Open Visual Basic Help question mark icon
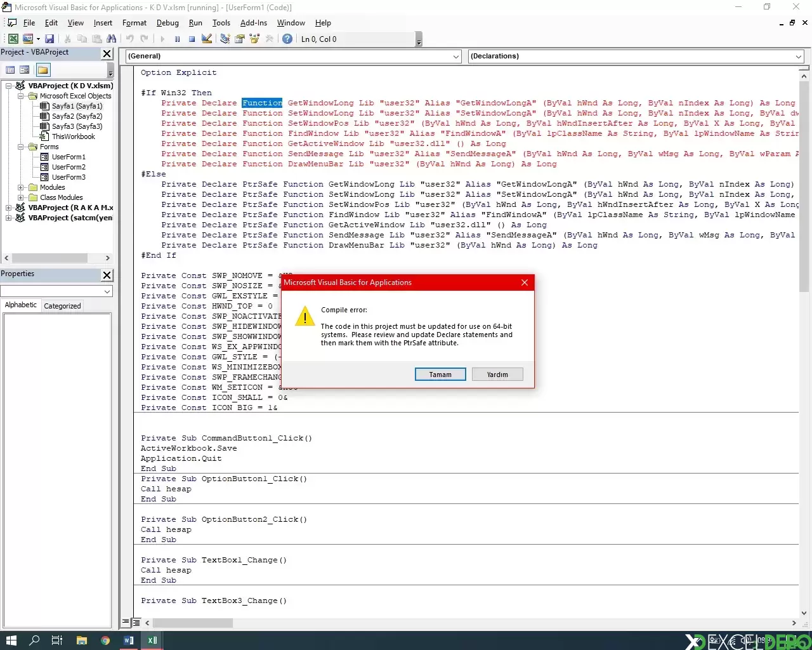 click(287, 39)
